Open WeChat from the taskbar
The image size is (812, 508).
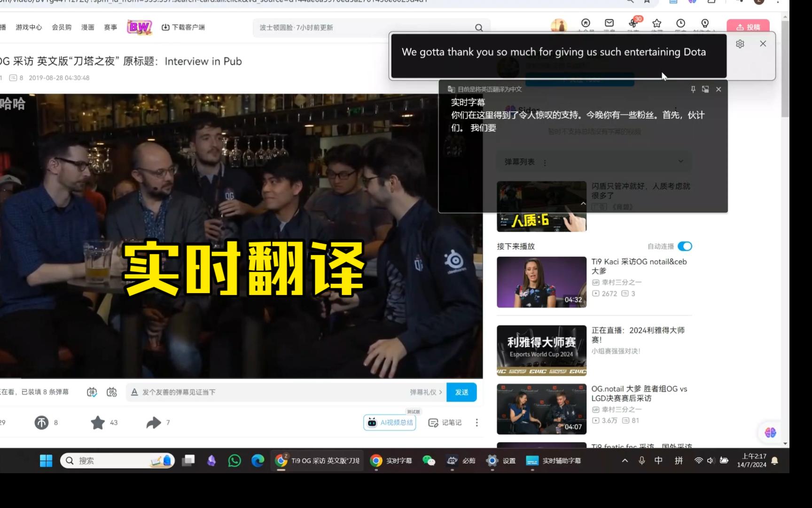point(429,460)
